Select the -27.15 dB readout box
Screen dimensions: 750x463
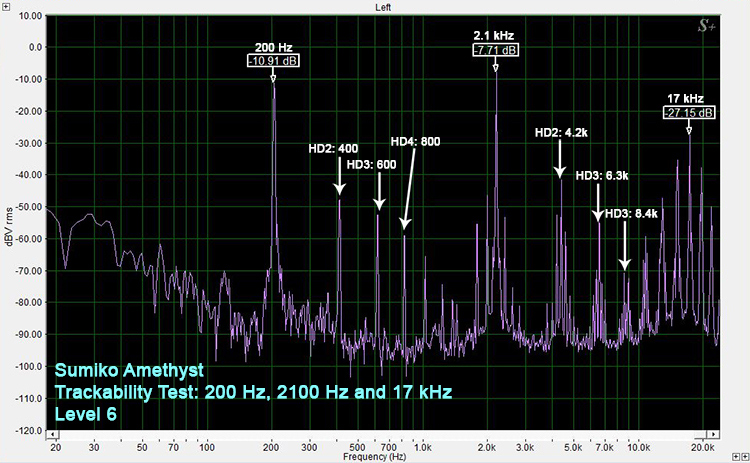[689, 113]
